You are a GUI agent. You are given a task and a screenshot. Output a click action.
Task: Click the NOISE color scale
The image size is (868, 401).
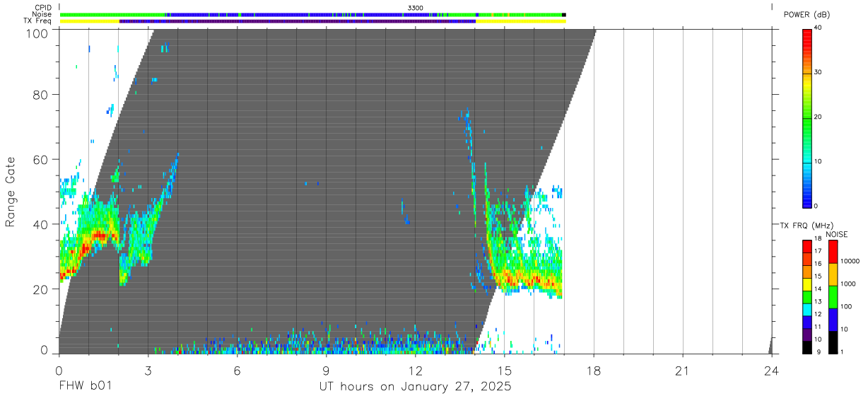pos(833,297)
